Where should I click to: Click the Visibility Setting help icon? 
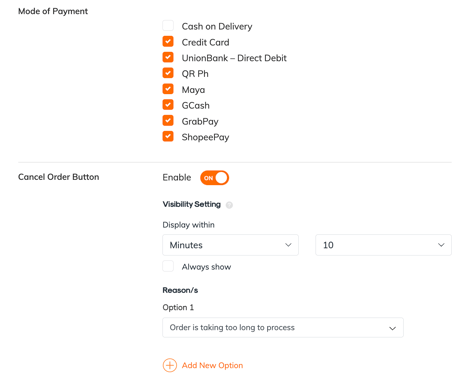point(229,205)
